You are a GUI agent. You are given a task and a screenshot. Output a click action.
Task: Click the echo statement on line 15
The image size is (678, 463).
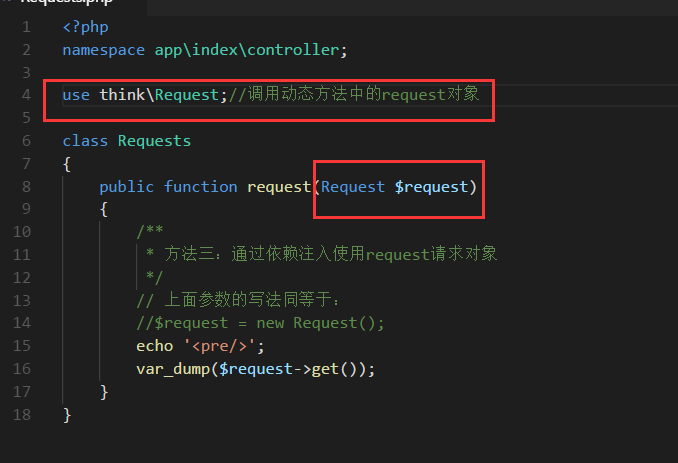point(154,346)
